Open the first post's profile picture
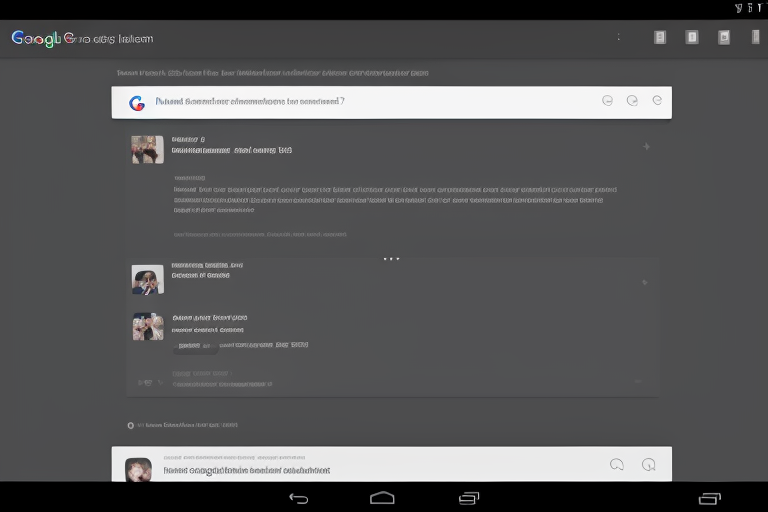 click(x=147, y=149)
